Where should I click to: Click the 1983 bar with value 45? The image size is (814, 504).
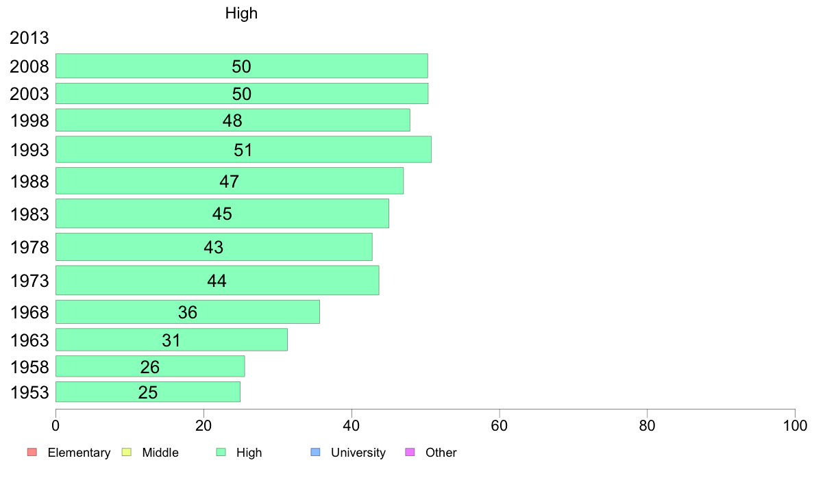coord(222,214)
